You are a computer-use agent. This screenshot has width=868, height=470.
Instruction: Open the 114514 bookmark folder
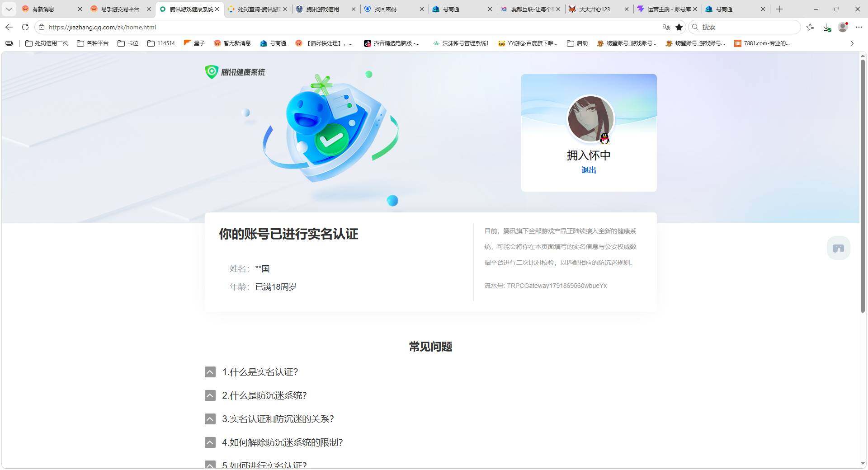(161, 43)
